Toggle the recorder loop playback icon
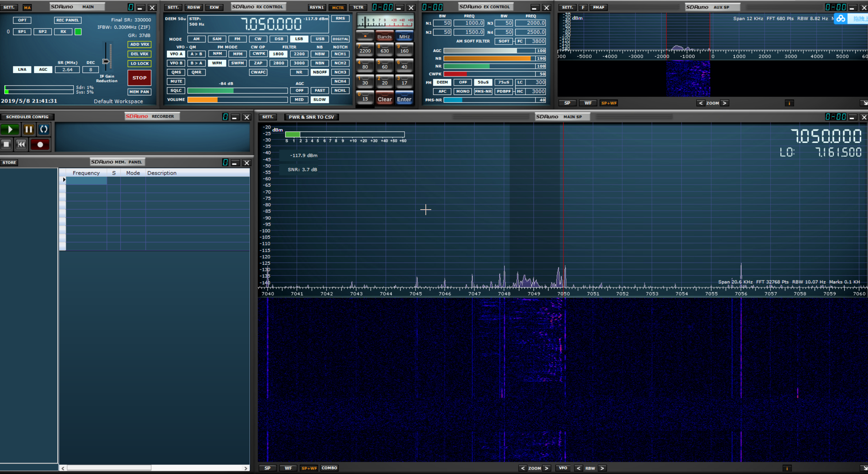This screenshot has height=474, width=868. tap(43, 129)
